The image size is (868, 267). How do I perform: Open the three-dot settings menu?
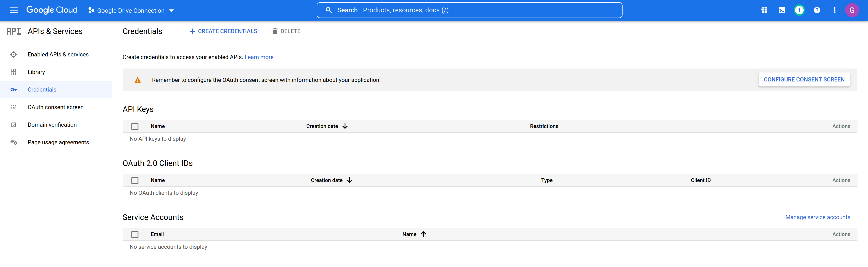(x=834, y=10)
